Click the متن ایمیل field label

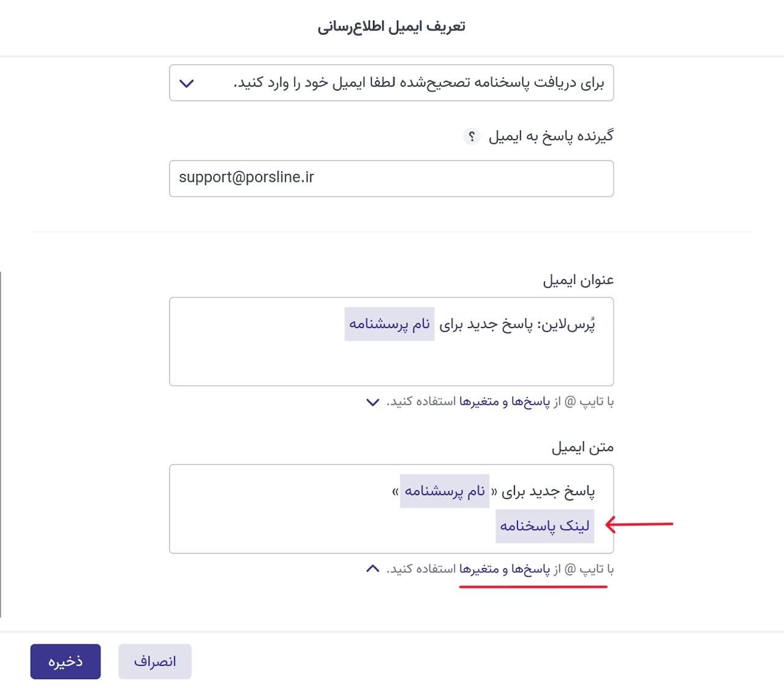point(582,447)
